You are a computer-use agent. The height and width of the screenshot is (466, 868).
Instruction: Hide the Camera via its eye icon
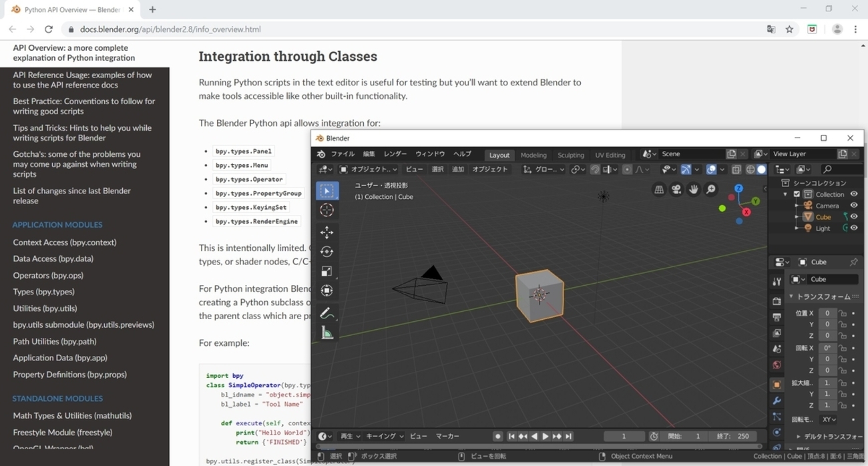click(x=854, y=205)
